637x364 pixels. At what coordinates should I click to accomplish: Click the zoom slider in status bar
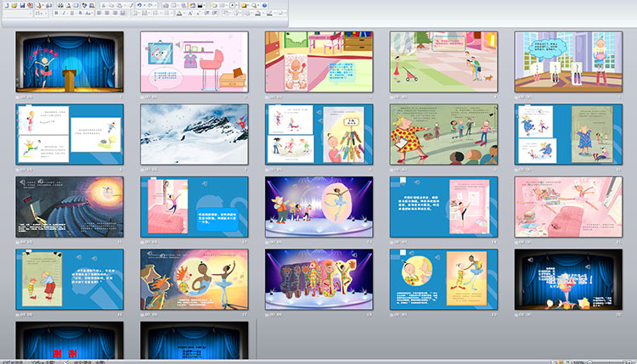(609, 361)
